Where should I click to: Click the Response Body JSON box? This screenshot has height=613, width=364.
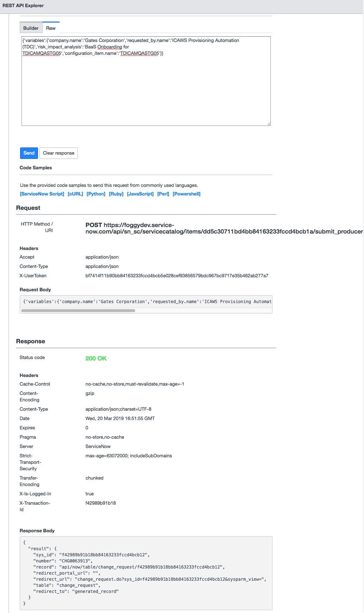point(146,573)
